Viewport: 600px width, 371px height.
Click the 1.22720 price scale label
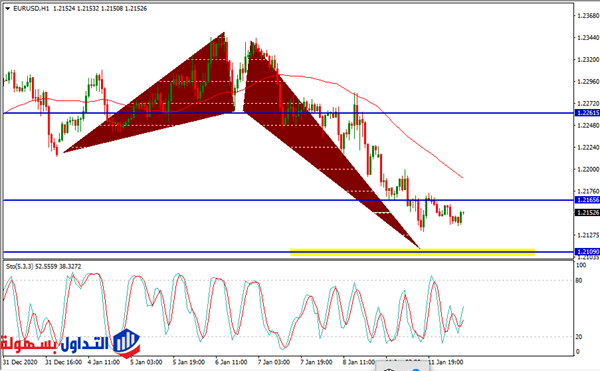pyautogui.click(x=588, y=104)
